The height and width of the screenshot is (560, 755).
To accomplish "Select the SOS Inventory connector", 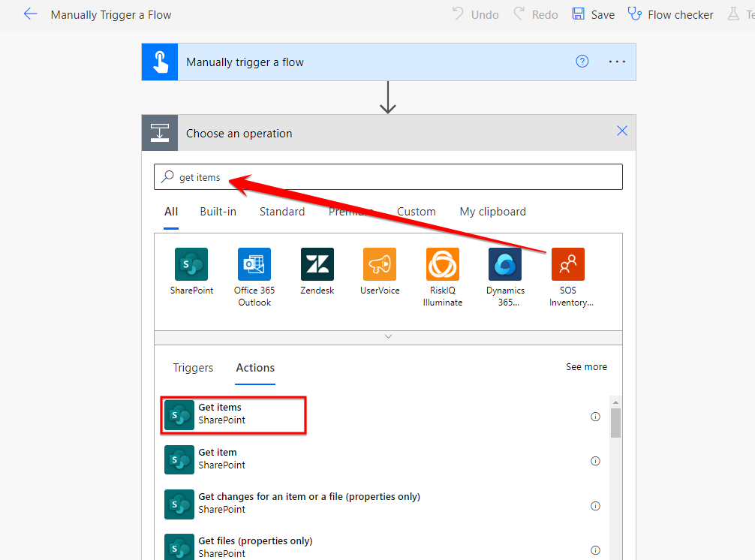I will point(568,277).
